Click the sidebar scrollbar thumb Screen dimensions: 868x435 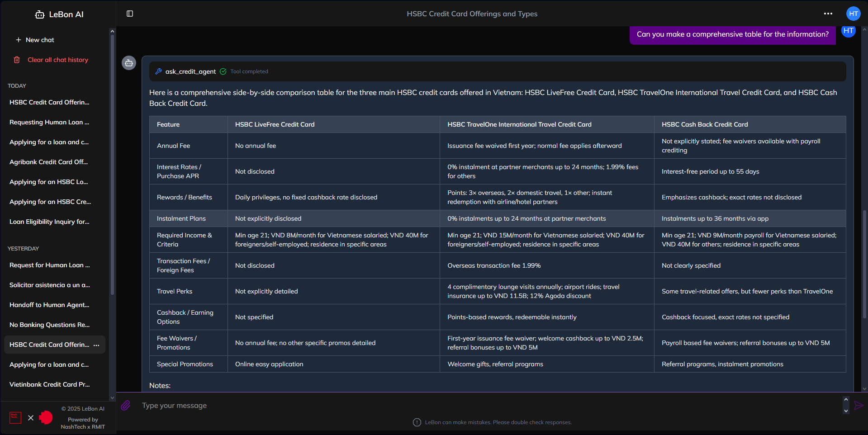(x=112, y=165)
